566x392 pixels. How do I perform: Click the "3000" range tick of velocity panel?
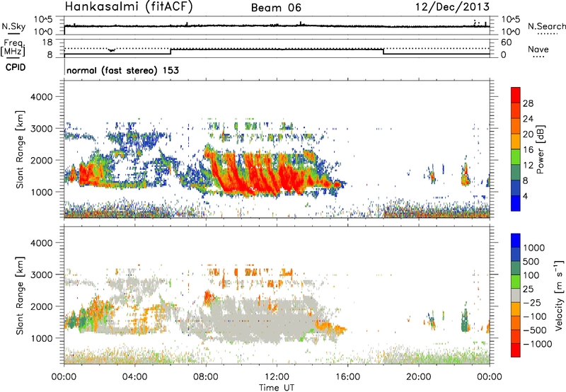[x=41, y=275]
